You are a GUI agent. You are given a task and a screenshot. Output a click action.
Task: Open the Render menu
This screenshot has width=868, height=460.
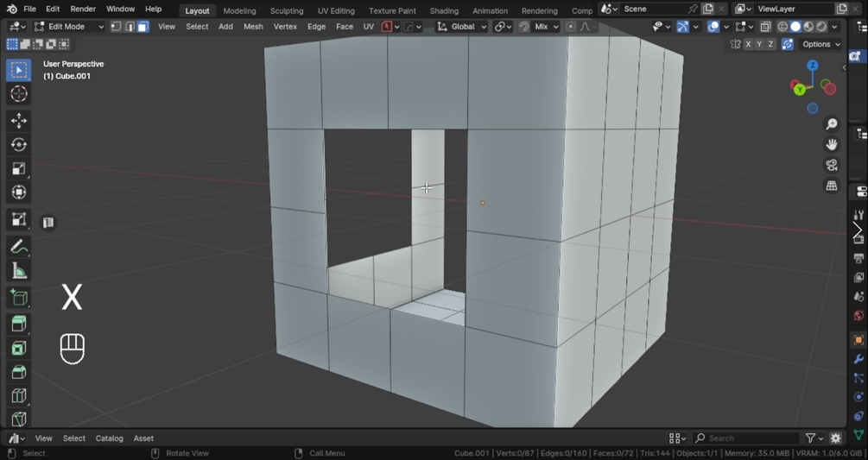point(83,9)
